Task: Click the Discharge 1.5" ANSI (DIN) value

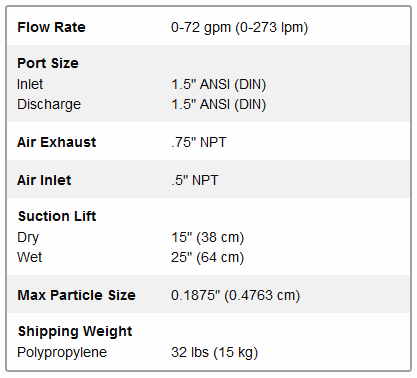Action: click(219, 105)
